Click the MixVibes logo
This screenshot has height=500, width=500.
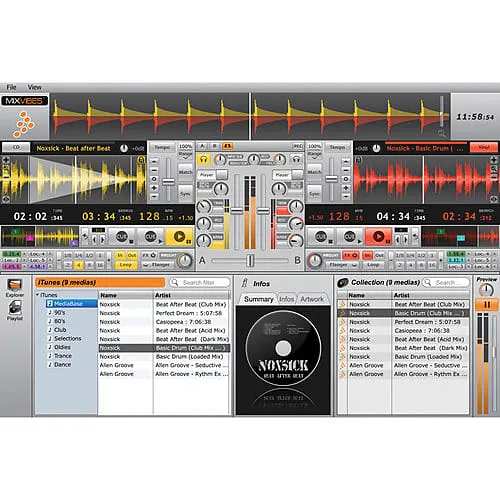point(24,101)
